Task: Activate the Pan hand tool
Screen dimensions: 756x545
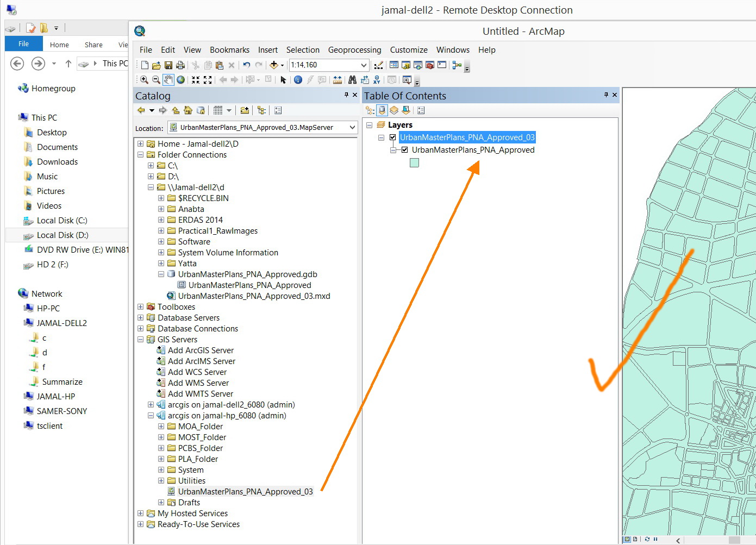Action: click(x=168, y=80)
